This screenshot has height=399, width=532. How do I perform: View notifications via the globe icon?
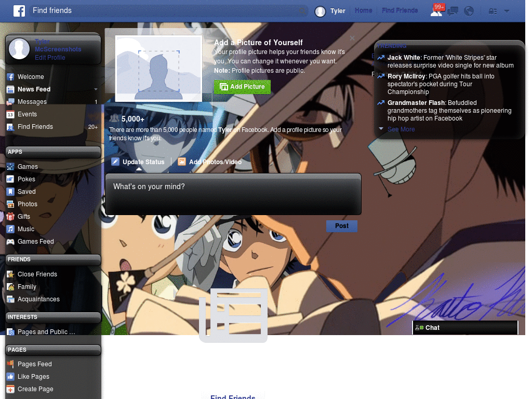pyautogui.click(x=469, y=11)
